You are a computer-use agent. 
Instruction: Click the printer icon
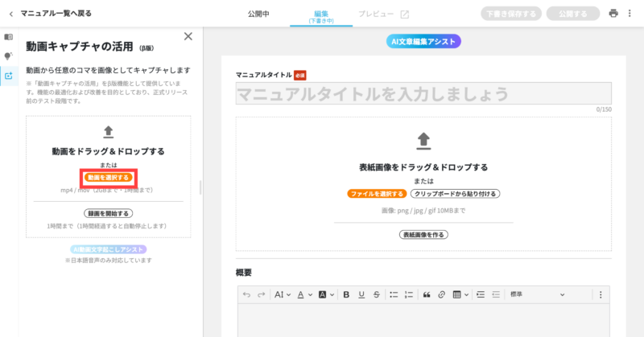tap(613, 14)
